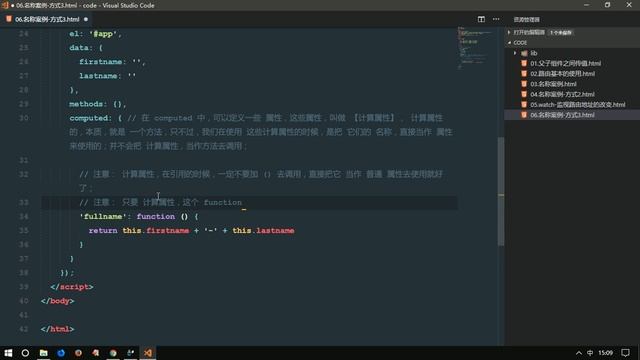The width and height of the screenshot is (640, 360).
Task: Select the Visual Studio Code taskbar icon
Action: coord(148,353)
